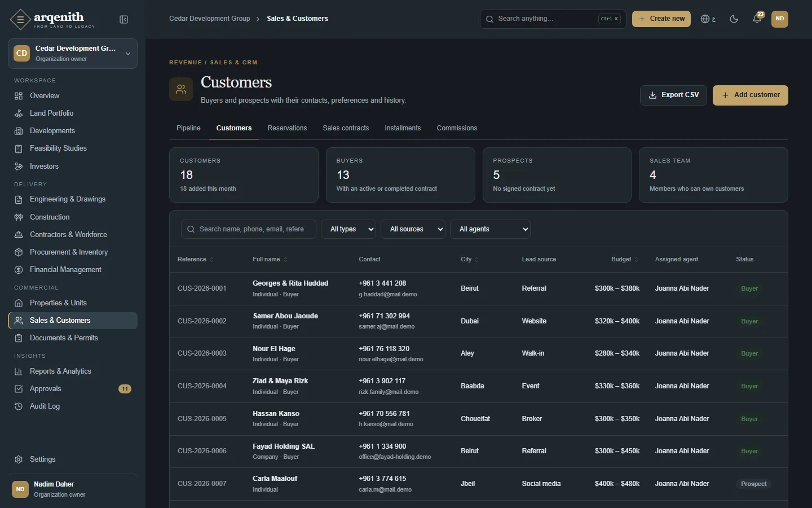Sort table by Reference column
The height and width of the screenshot is (508, 812).
pos(196,260)
